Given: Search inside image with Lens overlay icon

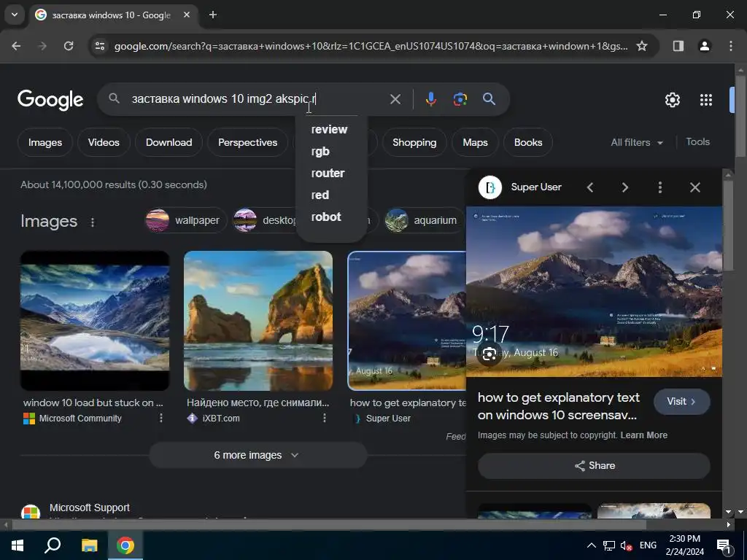Looking at the screenshot, I should (489, 354).
